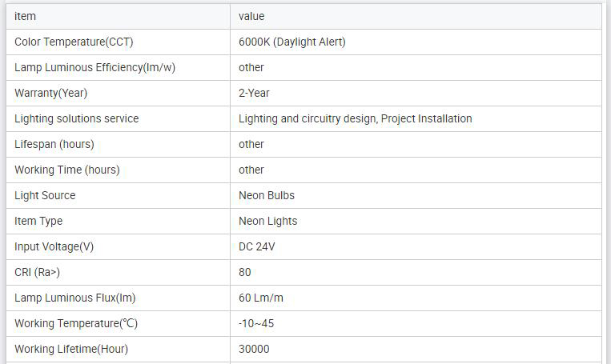Select the Lighting and circuitry design value
The height and width of the screenshot is (364, 611).
[355, 118]
